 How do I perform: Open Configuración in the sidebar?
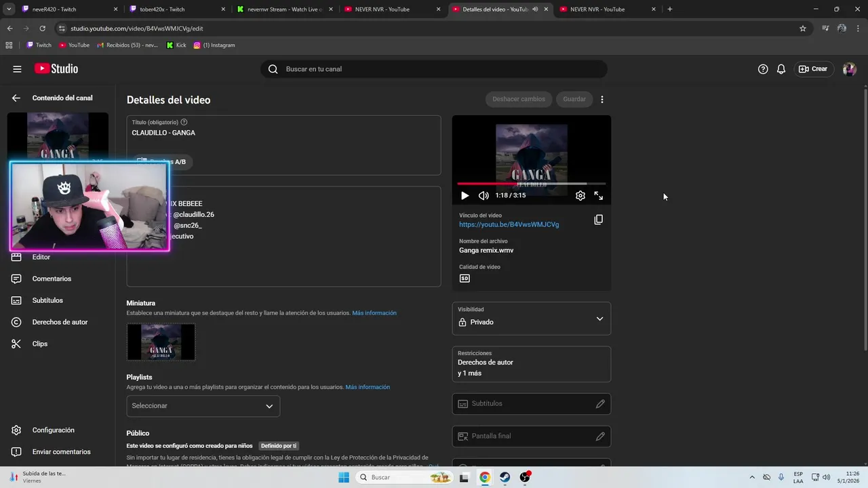click(54, 430)
